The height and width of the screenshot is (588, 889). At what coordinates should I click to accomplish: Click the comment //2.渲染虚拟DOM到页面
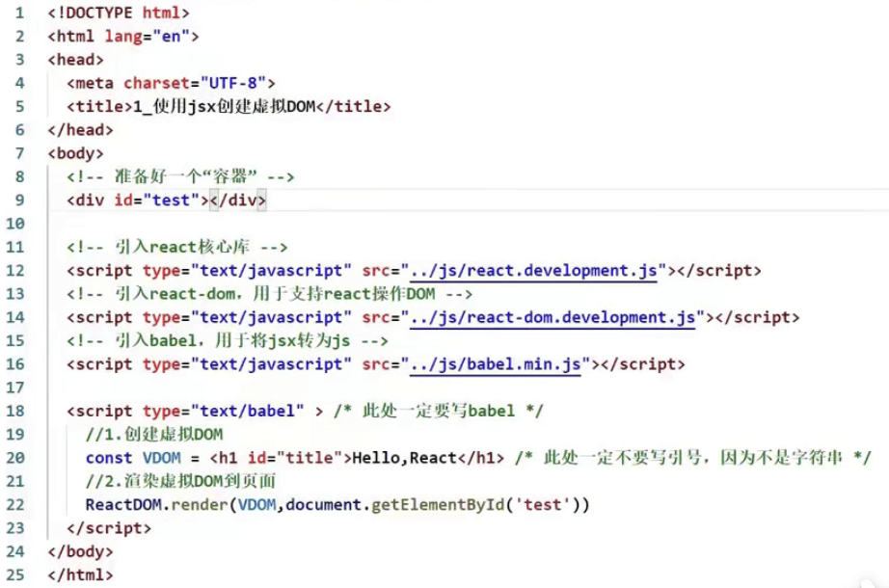180,481
